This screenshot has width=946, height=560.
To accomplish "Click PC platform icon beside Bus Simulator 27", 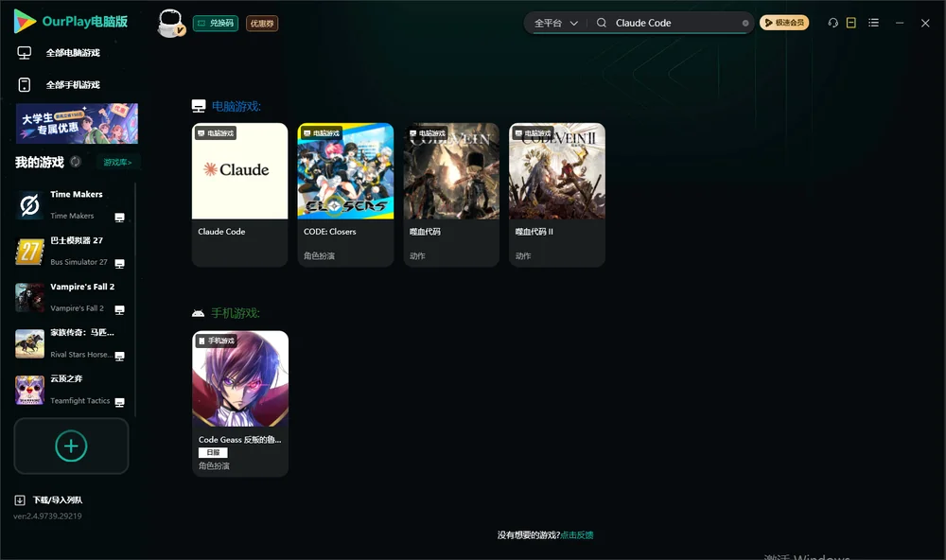I will pyautogui.click(x=119, y=264).
